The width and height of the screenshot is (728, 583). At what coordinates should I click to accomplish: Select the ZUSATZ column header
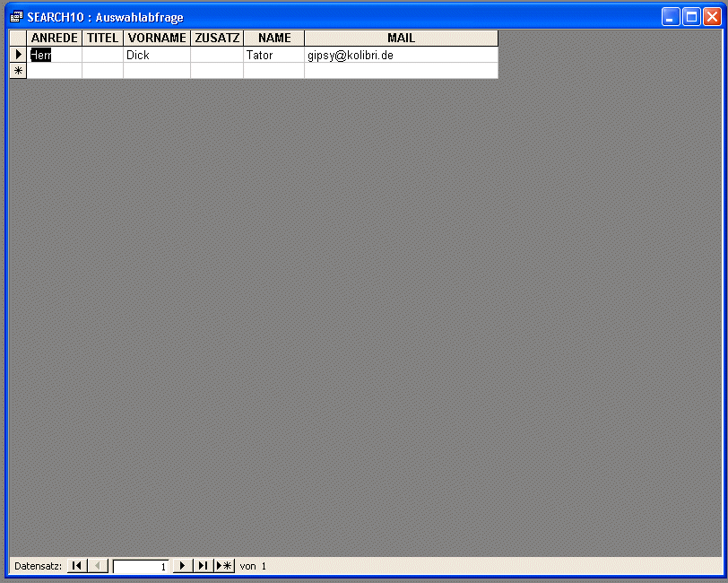coord(217,38)
